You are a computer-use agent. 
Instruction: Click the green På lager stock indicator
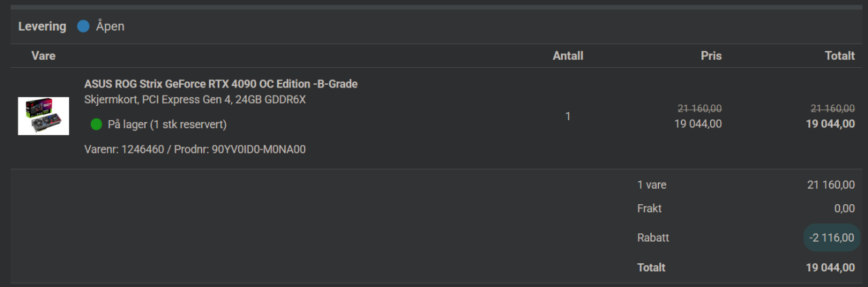click(x=96, y=124)
